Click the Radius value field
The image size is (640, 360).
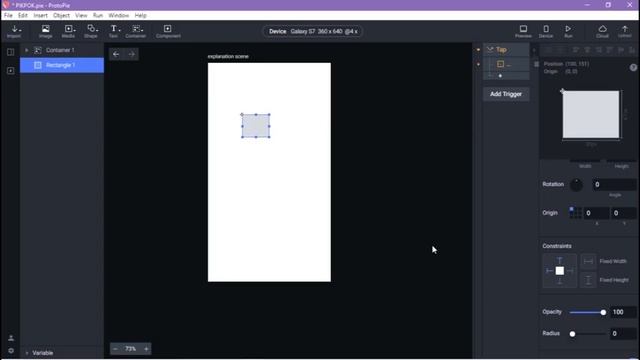pyautogui.click(x=623, y=334)
